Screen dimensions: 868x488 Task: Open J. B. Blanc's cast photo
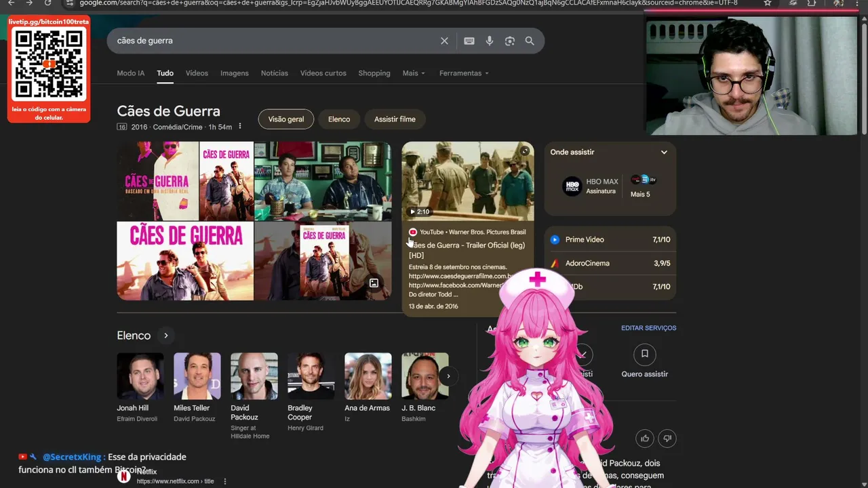tap(425, 376)
